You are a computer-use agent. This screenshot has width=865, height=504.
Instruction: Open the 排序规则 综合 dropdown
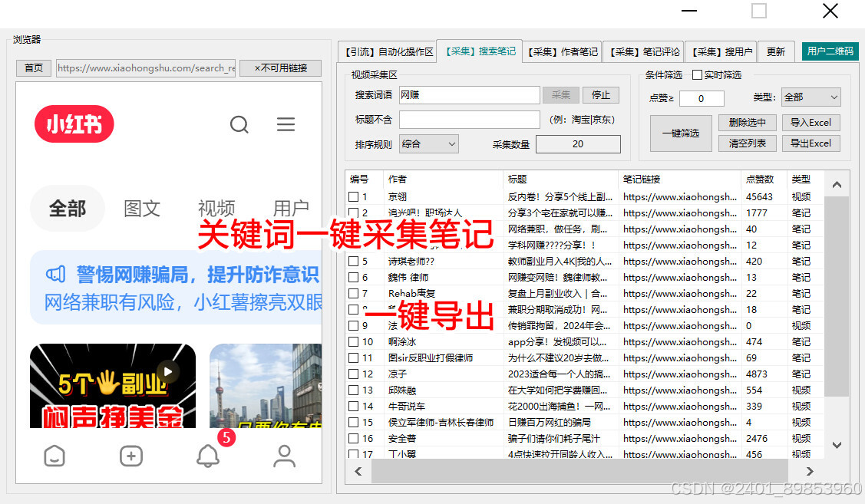[428, 144]
